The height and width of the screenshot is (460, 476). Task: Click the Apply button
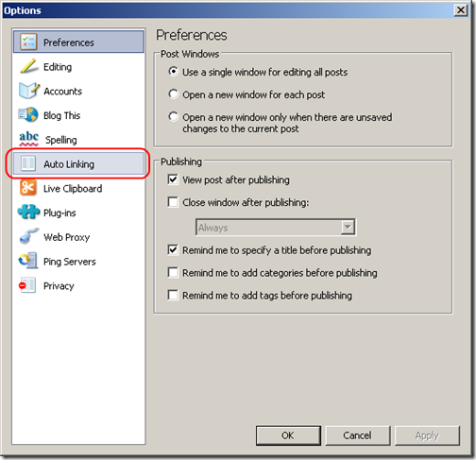(427, 435)
